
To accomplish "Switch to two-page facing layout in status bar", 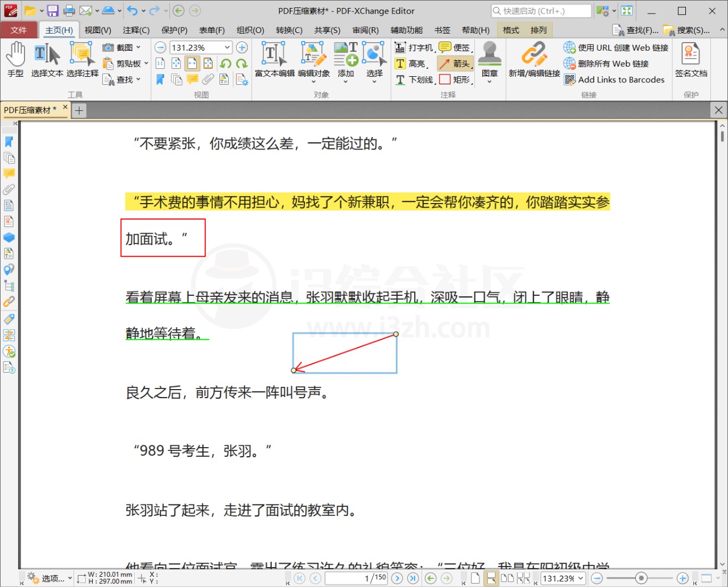I will click(x=507, y=578).
